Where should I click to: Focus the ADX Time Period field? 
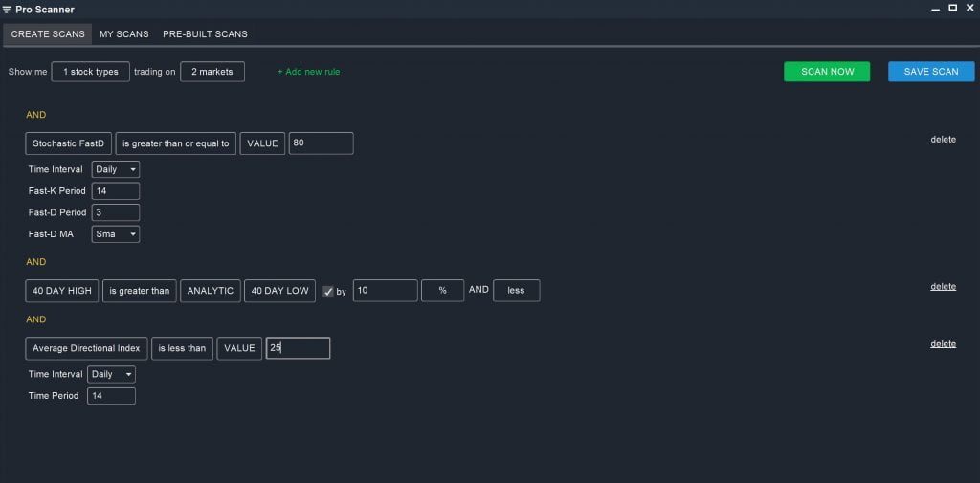click(111, 395)
